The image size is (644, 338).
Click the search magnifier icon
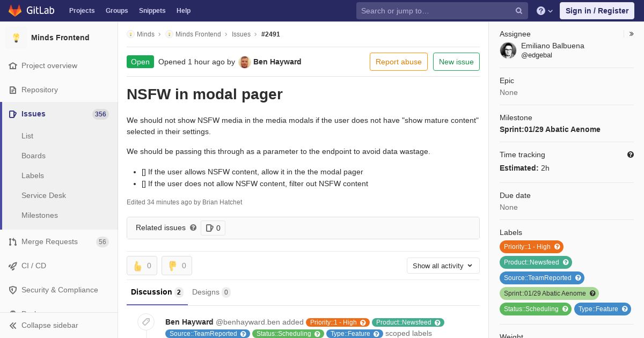519,11
